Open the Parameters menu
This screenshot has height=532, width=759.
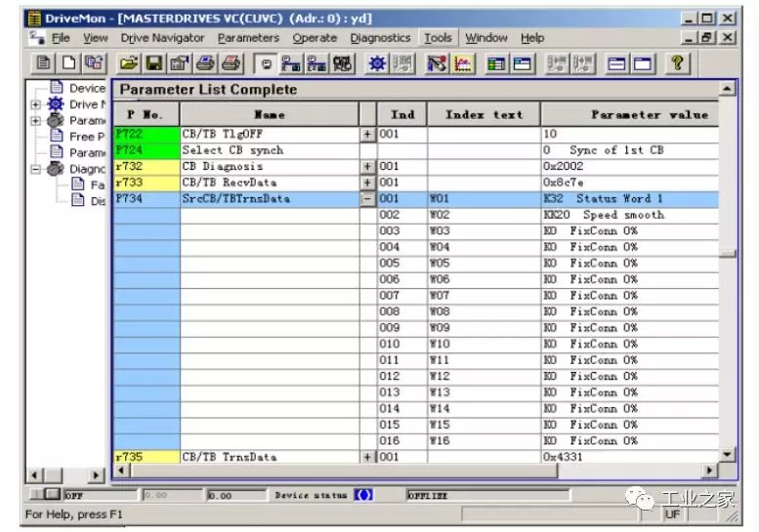248,38
